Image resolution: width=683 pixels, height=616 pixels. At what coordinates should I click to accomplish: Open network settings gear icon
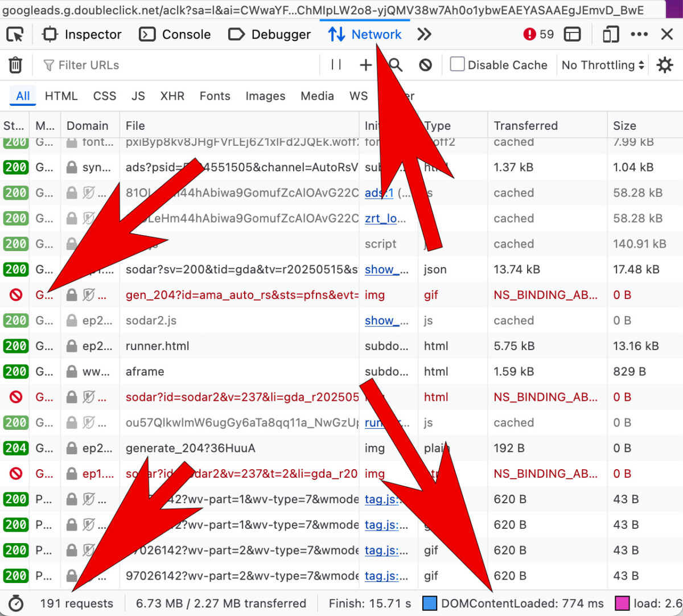(x=664, y=65)
